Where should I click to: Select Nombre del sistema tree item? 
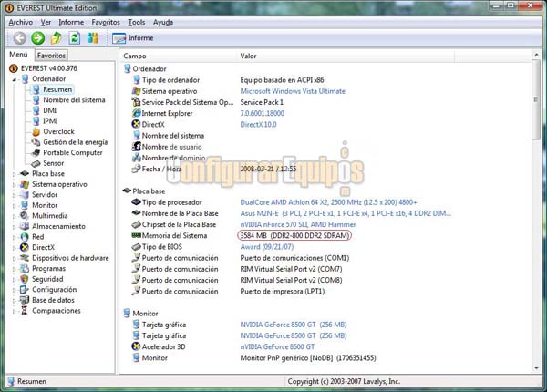(74, 100)
